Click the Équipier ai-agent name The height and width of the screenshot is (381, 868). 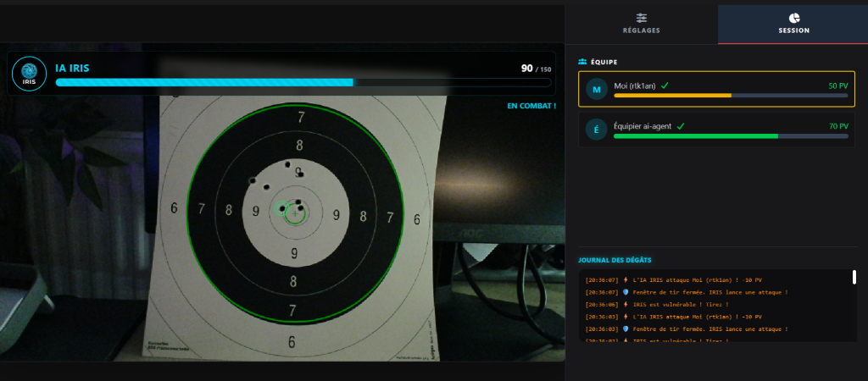pyautogui.click(x=643, y=126)
